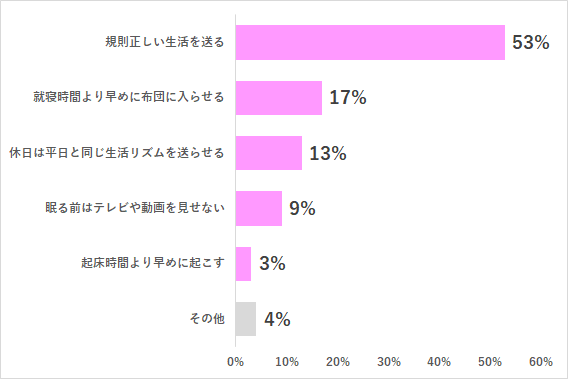Select the 規則正しい生活を送る category label
Viewport: 568px width, 379px height.
(165, 42)
